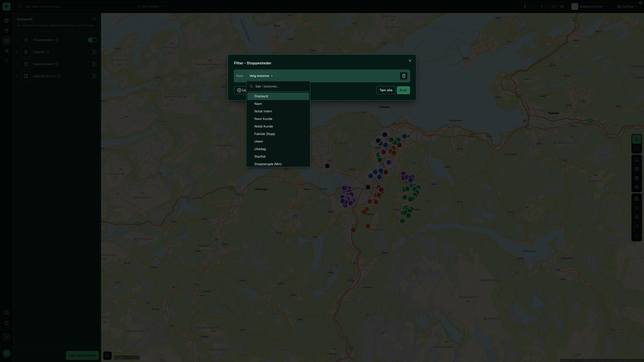Open the Bakgrunnskart dropdown

click(x=590, y=7)
